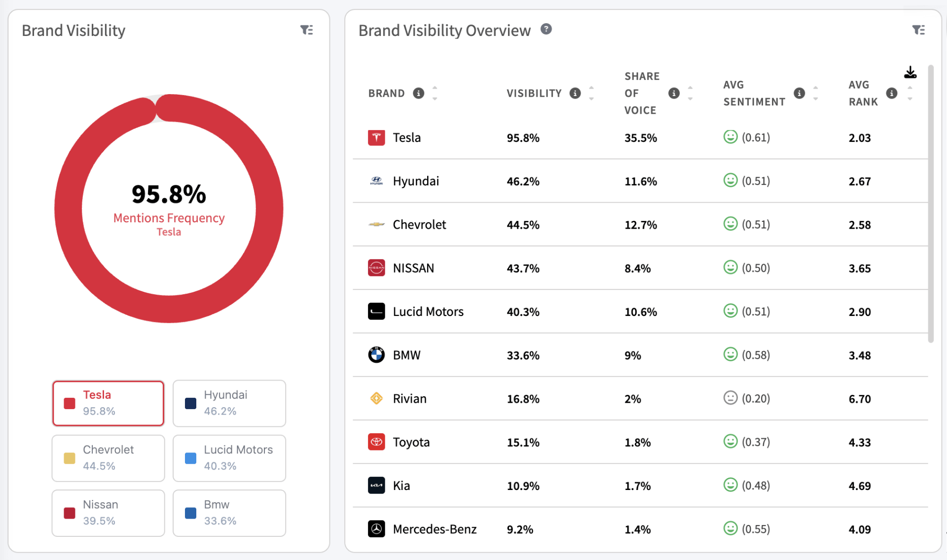
Task: Click info icon next to AVG RANK
Action: (891, 93)
